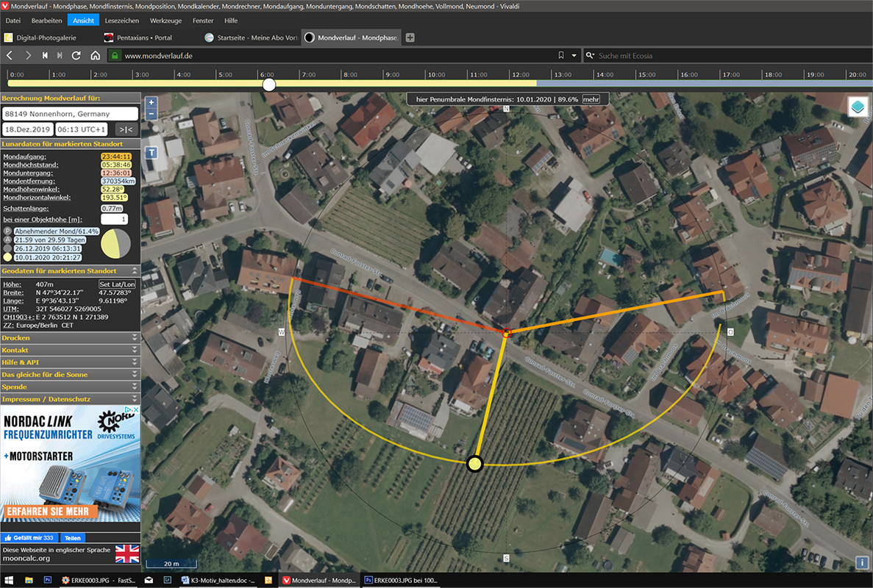Screen dimensions: 873x588
Task: Click the red location marker at map center
Action: [507, 333]
